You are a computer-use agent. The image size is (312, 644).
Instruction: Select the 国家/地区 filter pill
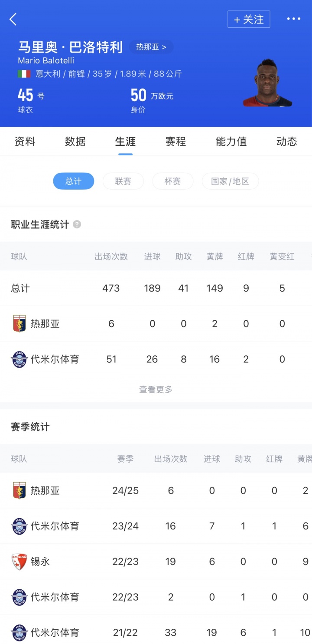tap(230, 181)
